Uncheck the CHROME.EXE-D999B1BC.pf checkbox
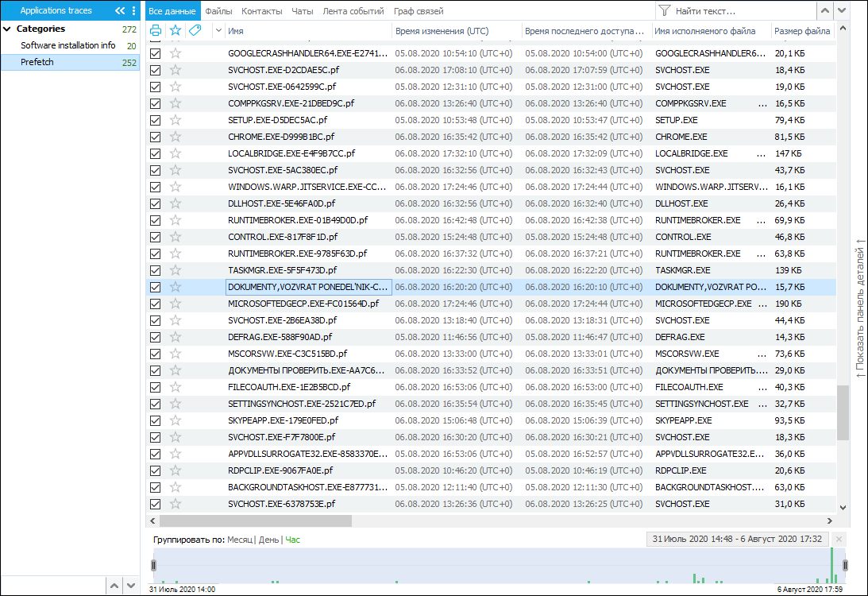The height and width of the screenshot is (596, 868). click(156, 137)
